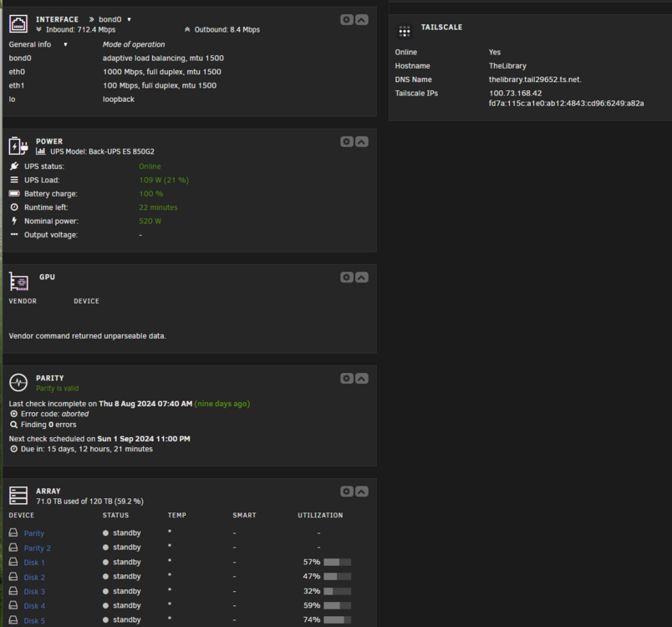Open the Disk 2 device link
The image size is (672, 627).
34,577
